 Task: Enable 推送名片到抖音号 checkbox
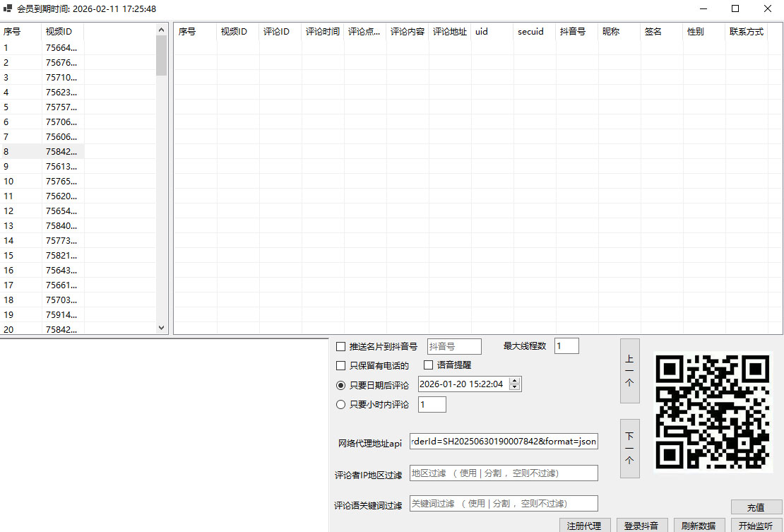click(341, 347)
